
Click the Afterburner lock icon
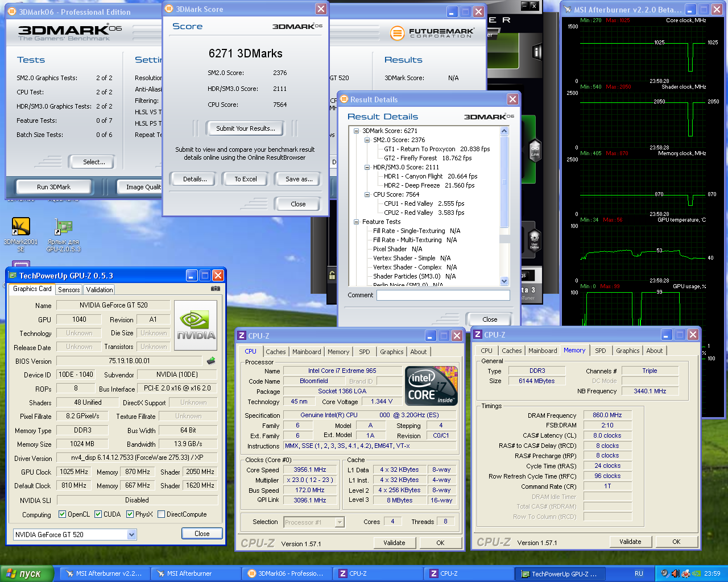point(332,275)
